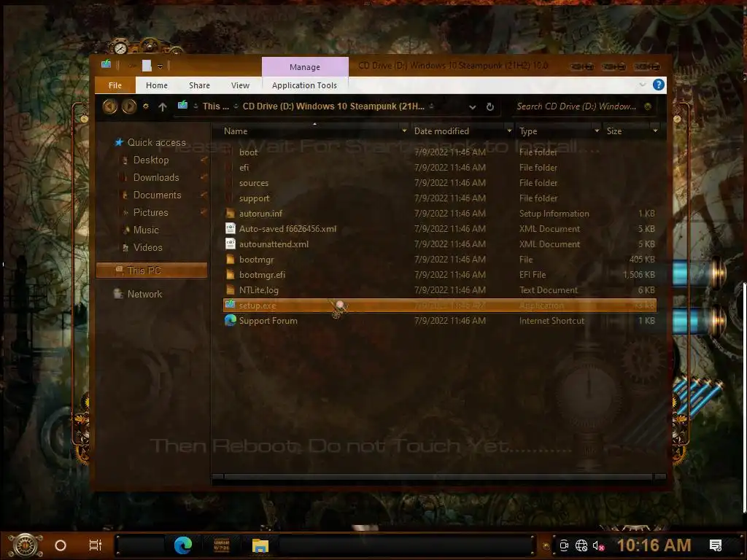
Task: Open the Action Center notifications icon
Action: (716, 545)
